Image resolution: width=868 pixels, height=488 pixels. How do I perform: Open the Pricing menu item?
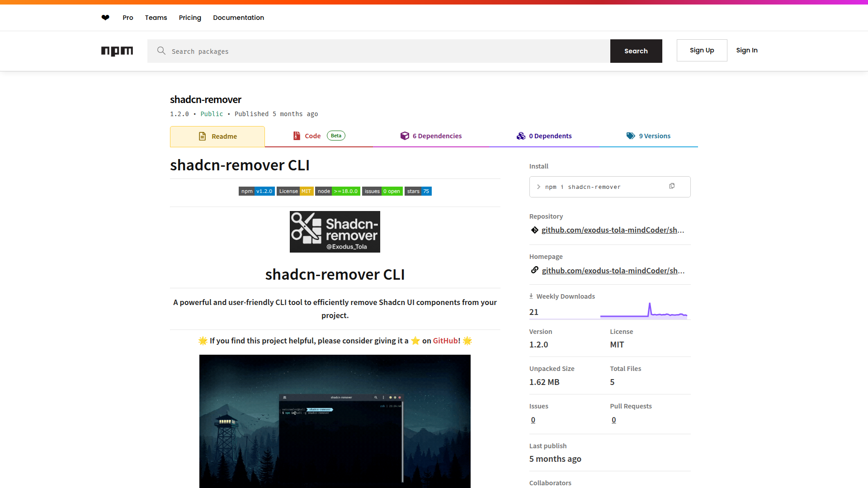pos(190,18)
